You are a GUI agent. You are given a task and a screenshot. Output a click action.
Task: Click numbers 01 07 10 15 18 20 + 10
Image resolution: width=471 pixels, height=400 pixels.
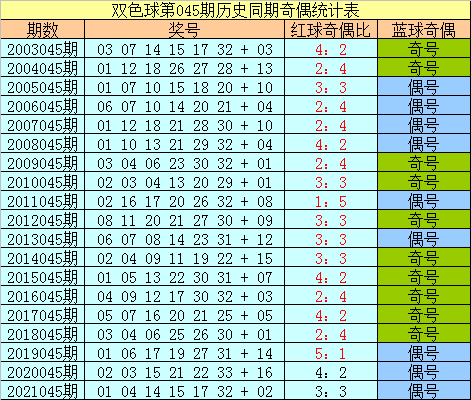point(185,87)
